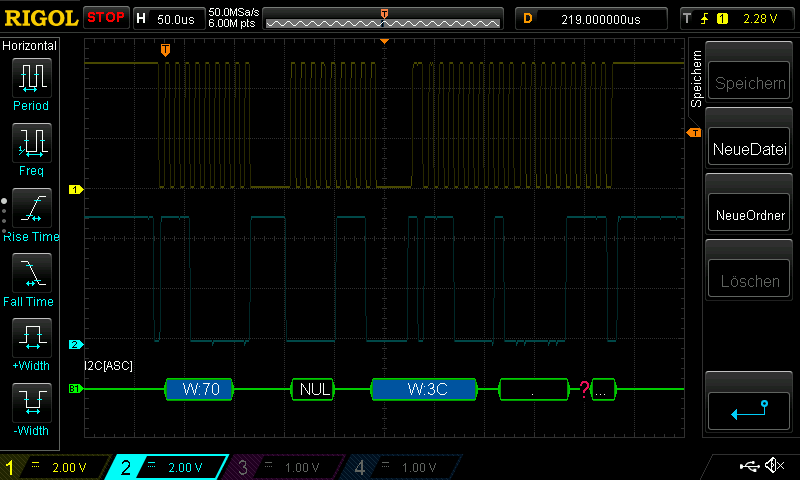Screen dimensions: 800x480
Task: Click the waveform memory overview bar
Action: click(x=383, y=20)
